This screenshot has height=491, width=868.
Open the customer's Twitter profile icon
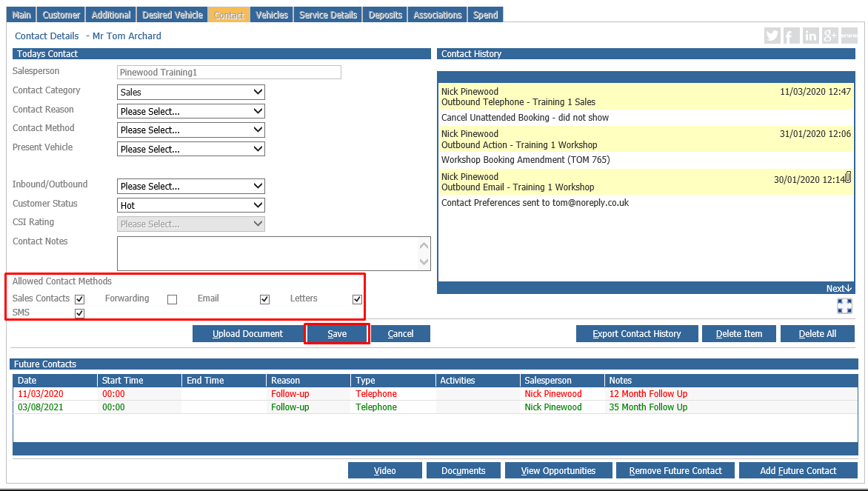[772, 36]
